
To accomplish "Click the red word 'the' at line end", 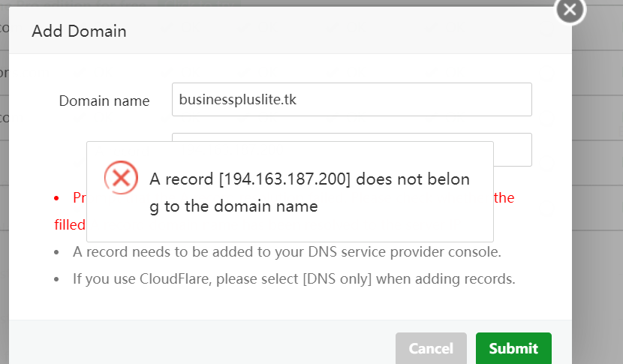I will click(504, 197).
